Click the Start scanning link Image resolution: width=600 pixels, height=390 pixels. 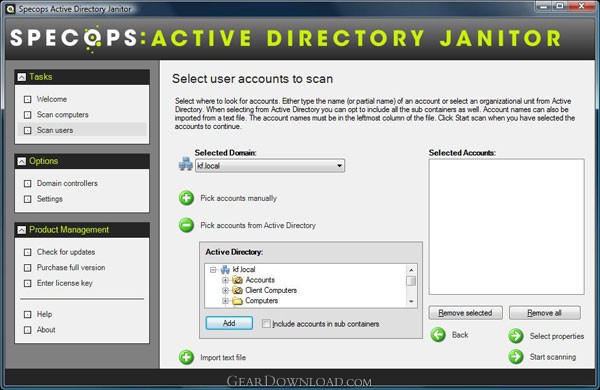553,357
